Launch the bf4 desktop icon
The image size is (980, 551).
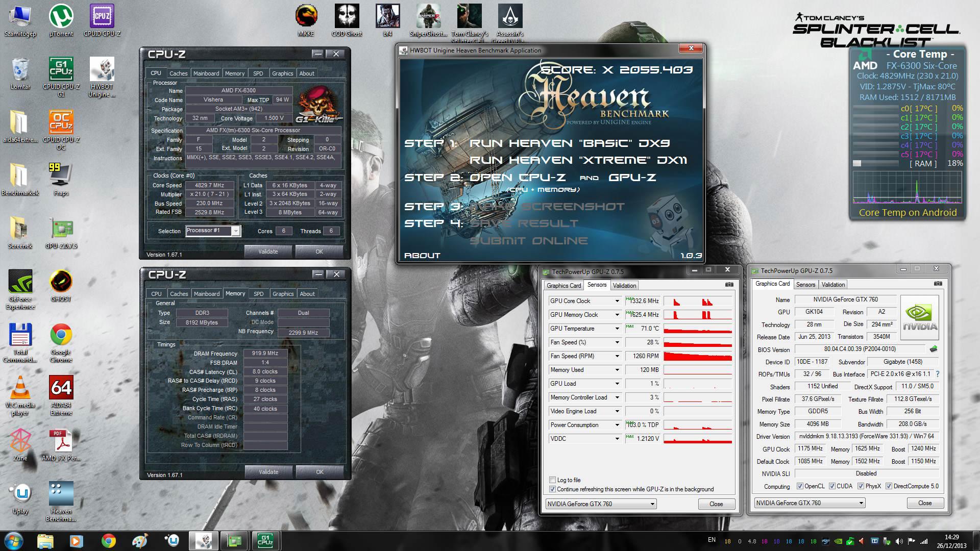(387, 20)
